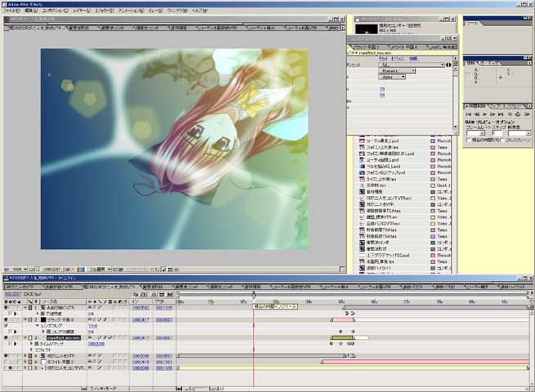The image size is (535, 392).
Task: Click the loop icon in time controls
Action: (x=518, y=114)
